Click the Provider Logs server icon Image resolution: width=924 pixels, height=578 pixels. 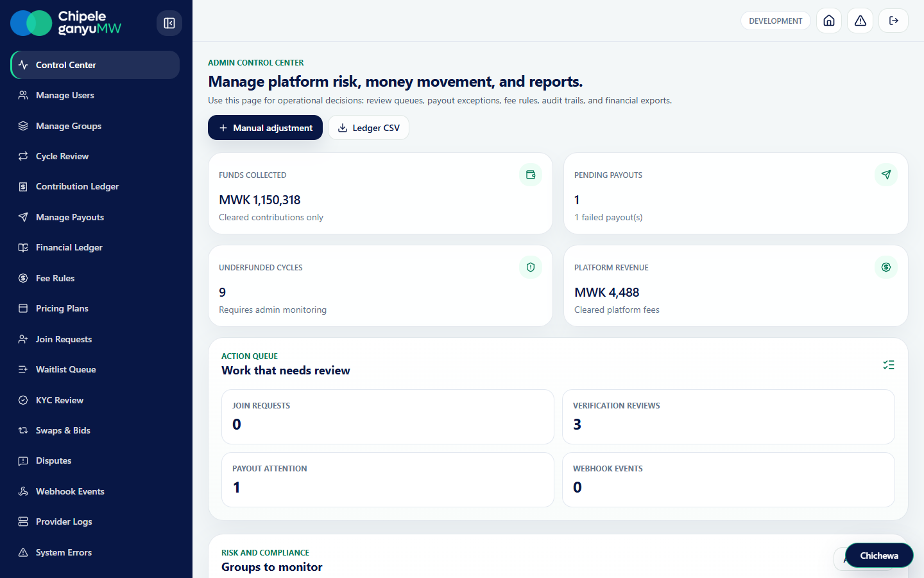23,521
